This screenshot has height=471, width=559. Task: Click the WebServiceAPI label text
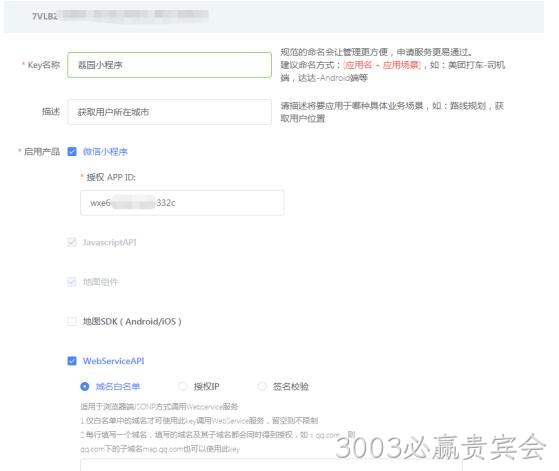pyautogui.click(x=113, y=361)
